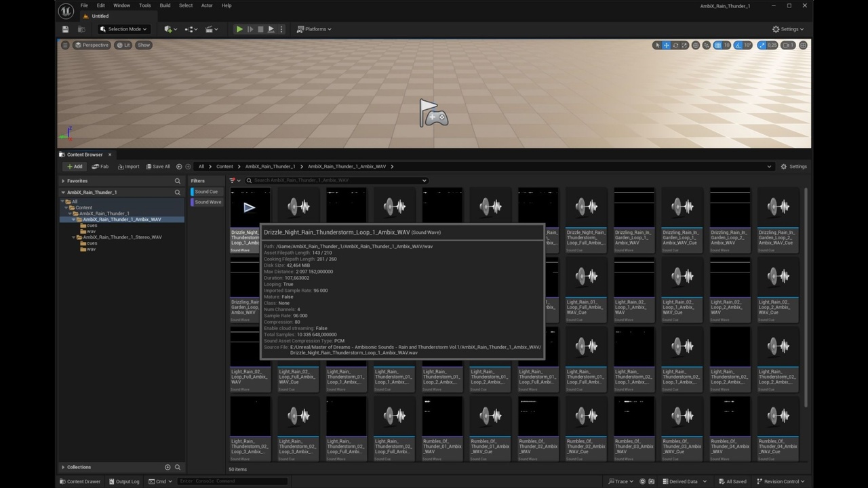Play the Drizzle_Night_Rain_Thunderstorm_Loop_1 thumbnail

point(250,207)
